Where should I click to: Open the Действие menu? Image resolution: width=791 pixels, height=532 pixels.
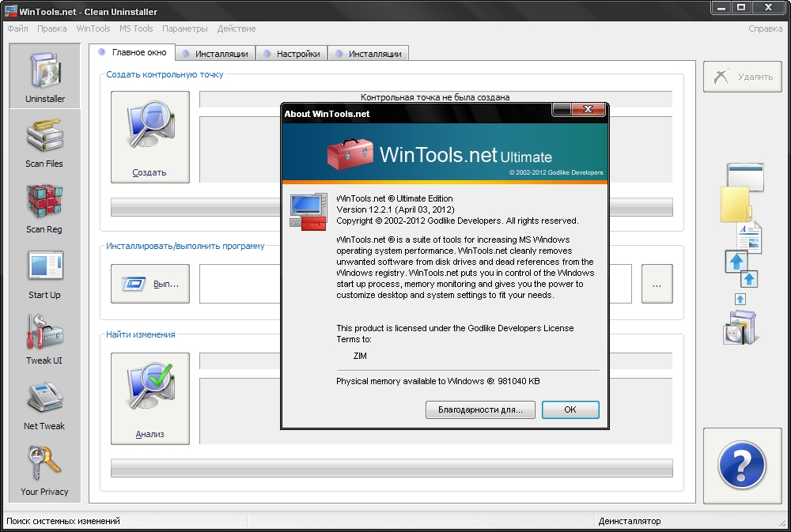236,28
